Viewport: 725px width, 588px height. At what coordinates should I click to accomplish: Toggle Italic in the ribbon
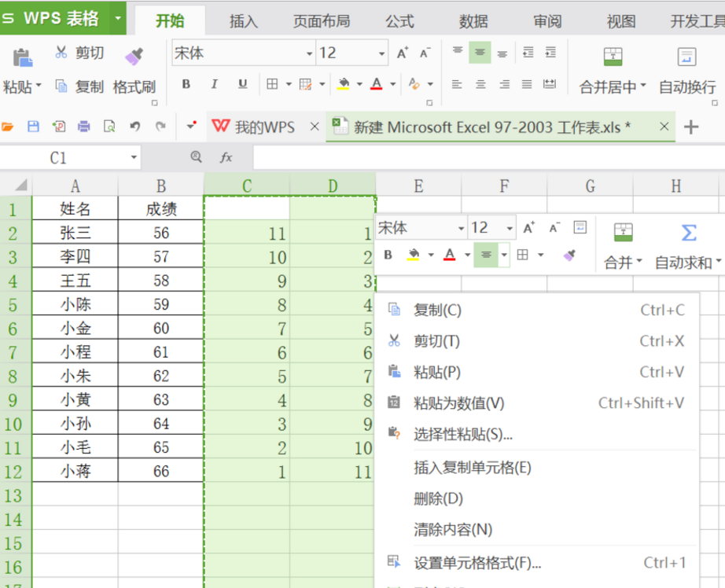pos(214,84)
